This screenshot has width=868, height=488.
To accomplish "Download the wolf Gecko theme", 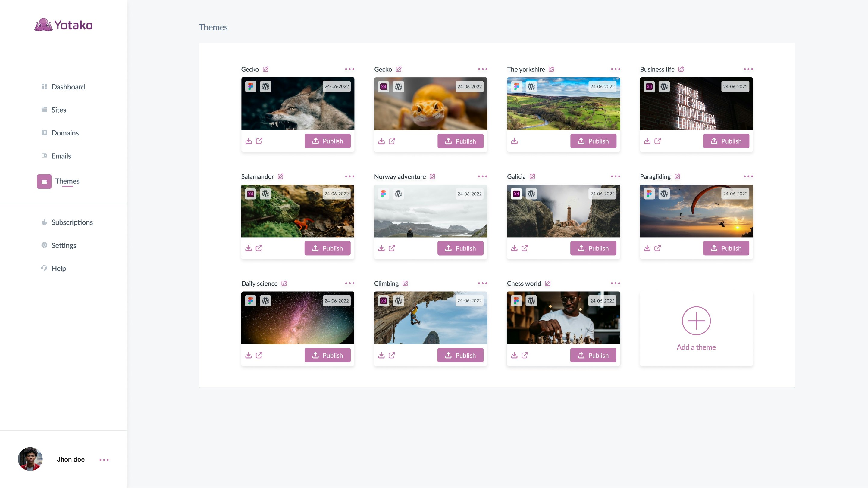I will (249, 141).
